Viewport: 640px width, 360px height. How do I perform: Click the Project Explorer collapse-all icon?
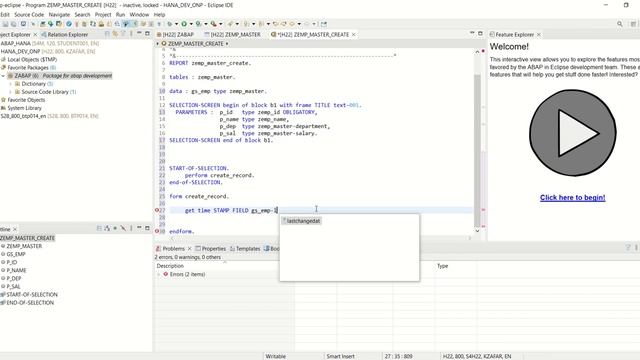tap(107, 34)
